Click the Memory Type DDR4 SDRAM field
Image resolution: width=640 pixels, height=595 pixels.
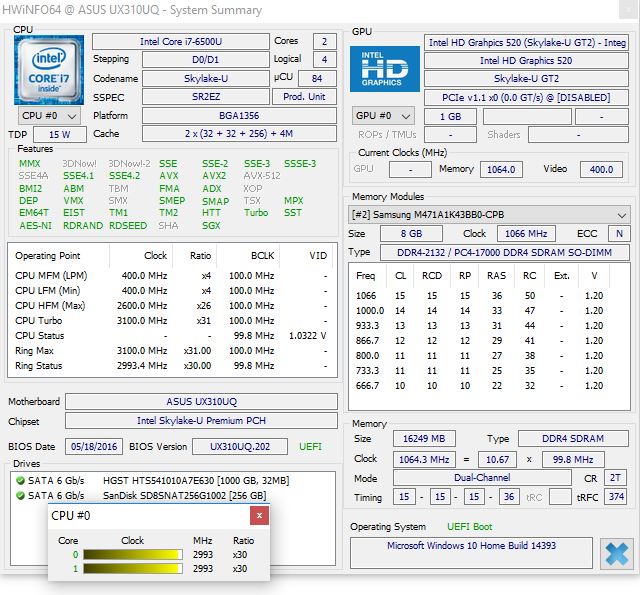pyautogui.click(x=573, y=438)
